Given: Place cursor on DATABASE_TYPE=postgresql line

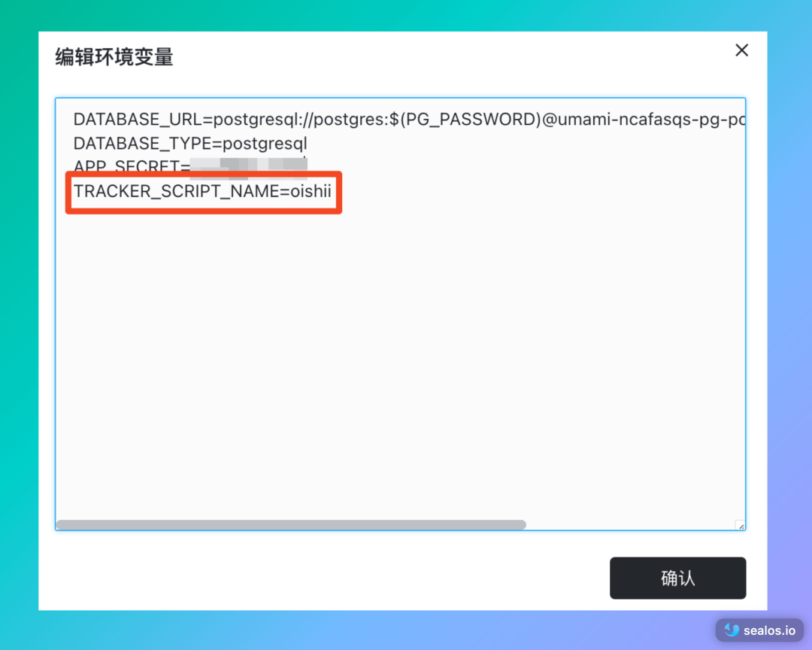Looking at the screenshot, I should 190,144.
